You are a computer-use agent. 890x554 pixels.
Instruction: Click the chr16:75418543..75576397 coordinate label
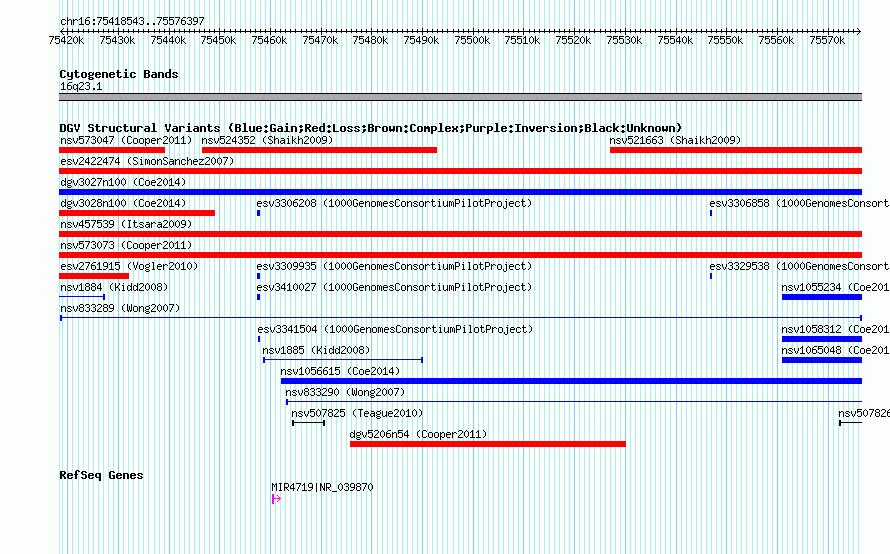[132, 21]
